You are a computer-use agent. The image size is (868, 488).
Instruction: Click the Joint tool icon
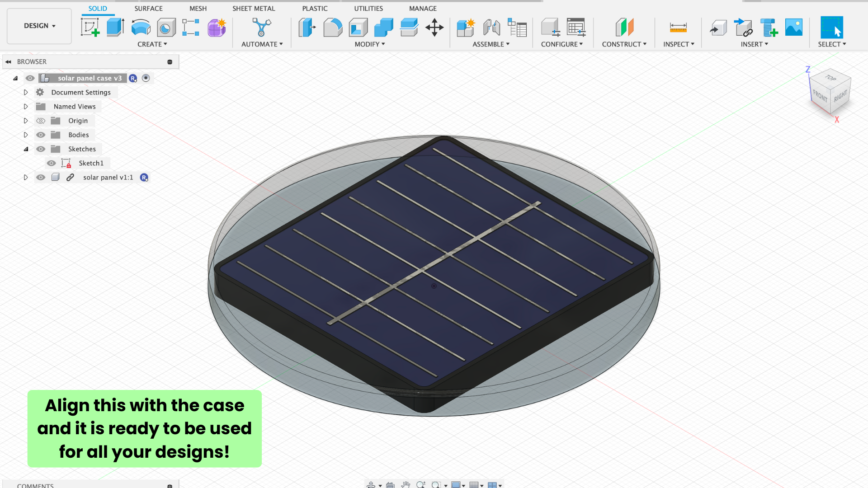[x=491, y=28]
